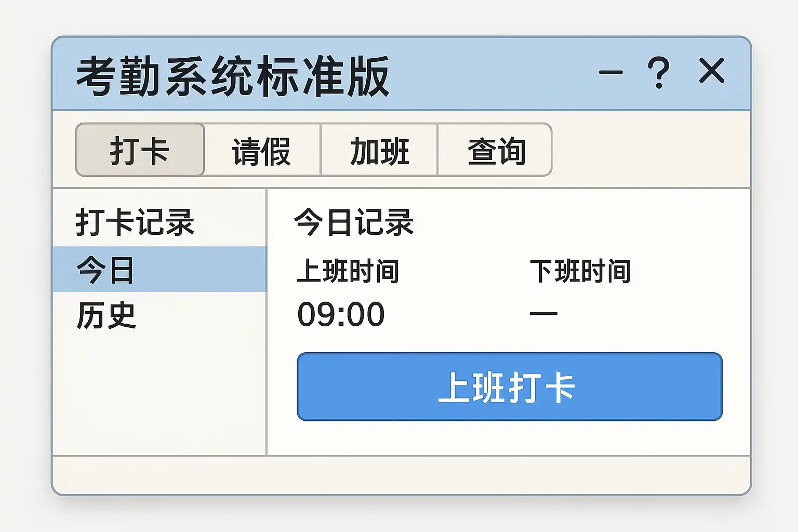
Task: Select the 09:00 clock-in time value
Action: coord(341,314)
